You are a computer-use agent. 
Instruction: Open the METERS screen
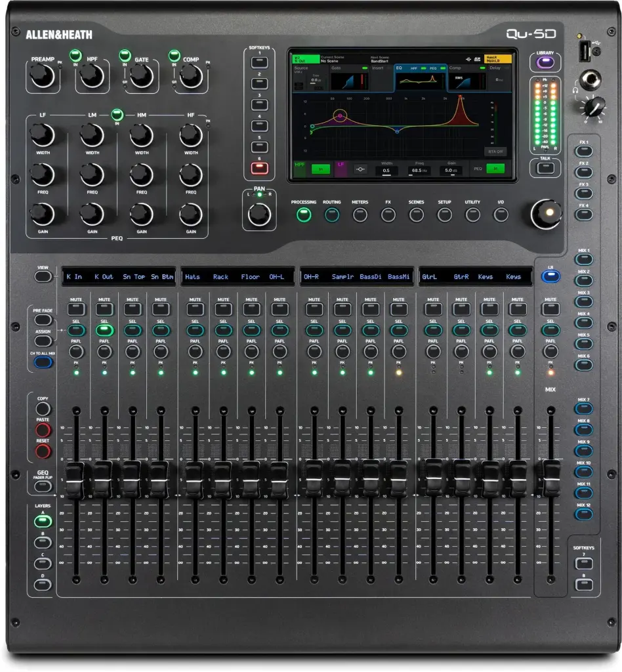(x=360, y=214)
